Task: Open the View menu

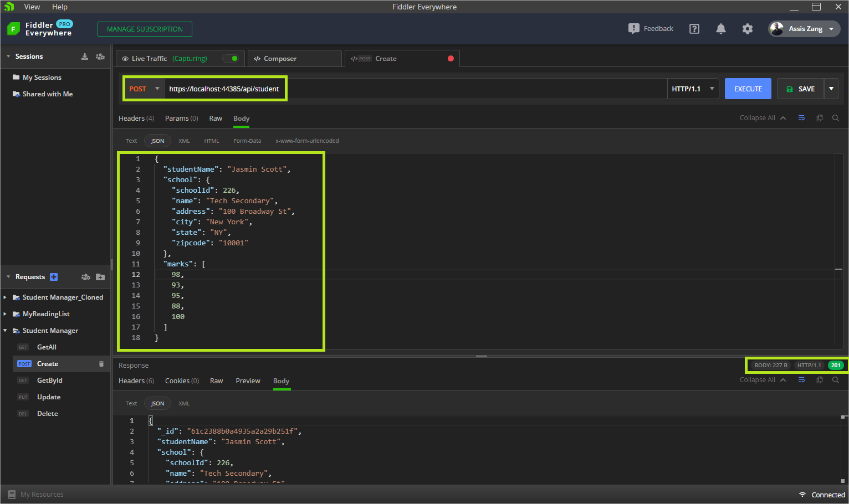Action: (32, 7)
